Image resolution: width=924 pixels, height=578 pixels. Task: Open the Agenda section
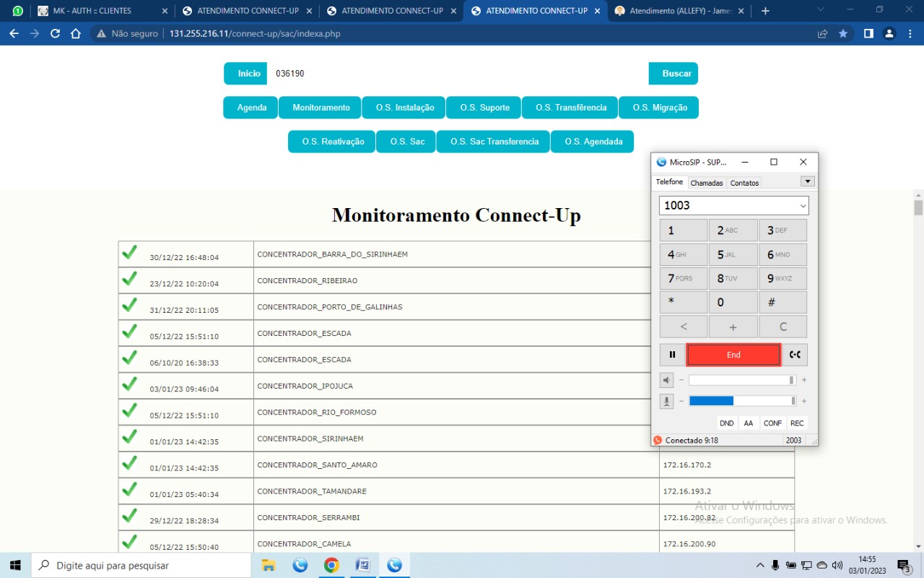(x=250, y=108)
